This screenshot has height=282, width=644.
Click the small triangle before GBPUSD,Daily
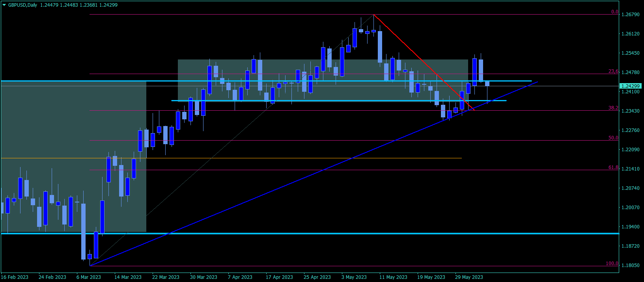(4, 5)
